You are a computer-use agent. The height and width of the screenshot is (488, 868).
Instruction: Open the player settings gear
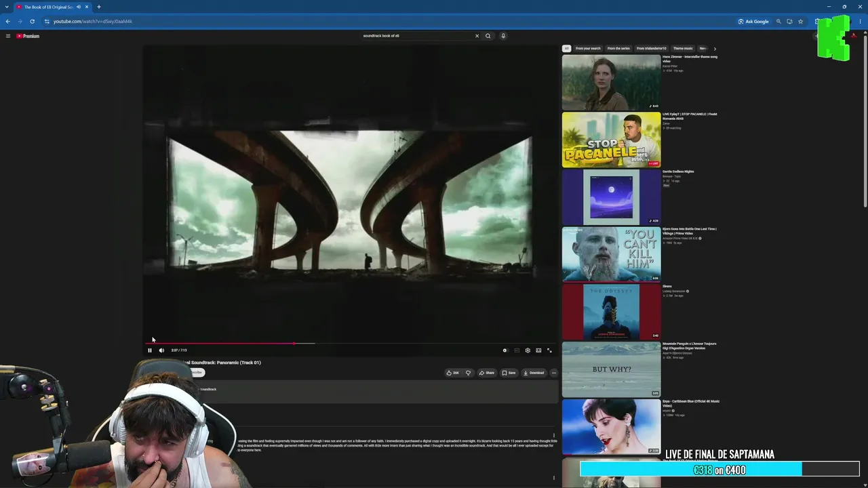(528, 350)
